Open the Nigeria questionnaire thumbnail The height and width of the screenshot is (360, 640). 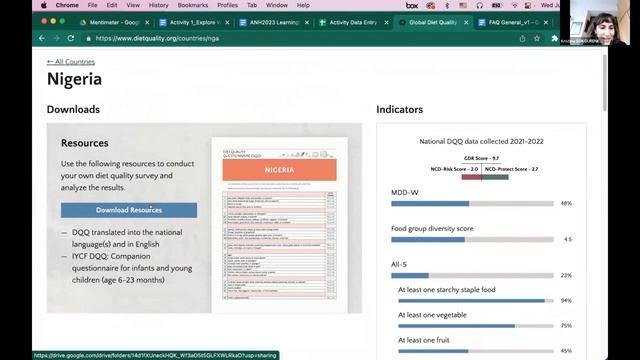click(280, 225)
